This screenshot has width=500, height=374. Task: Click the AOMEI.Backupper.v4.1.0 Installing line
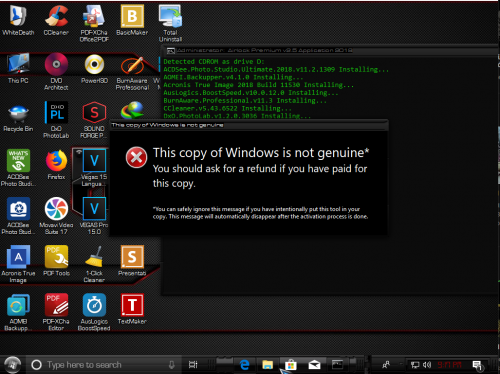pyautogui.click(x=233, y=77)
